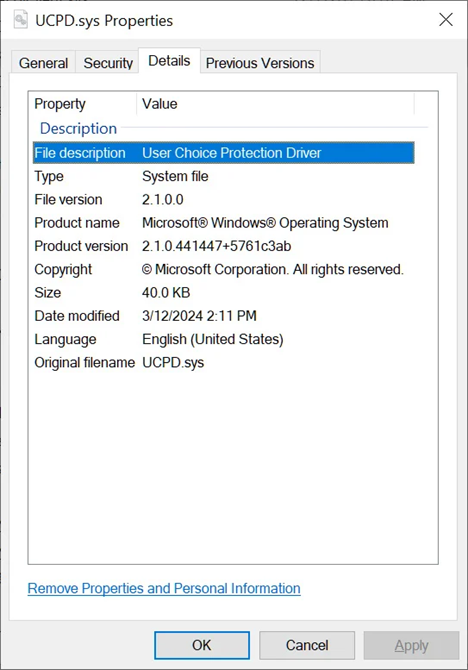Close the UCPD.sys Properties dialog
Screen dimensions: 468x670
(446, 20)
